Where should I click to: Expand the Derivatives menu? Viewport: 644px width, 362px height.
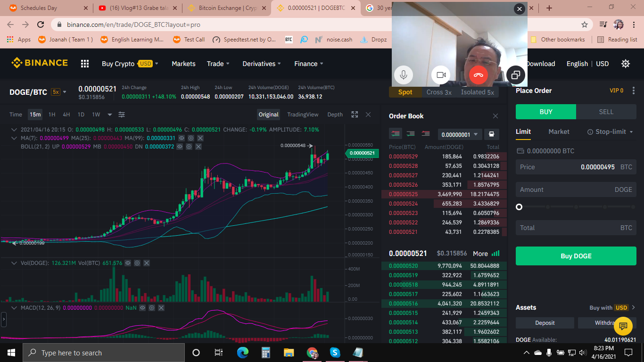262,64
